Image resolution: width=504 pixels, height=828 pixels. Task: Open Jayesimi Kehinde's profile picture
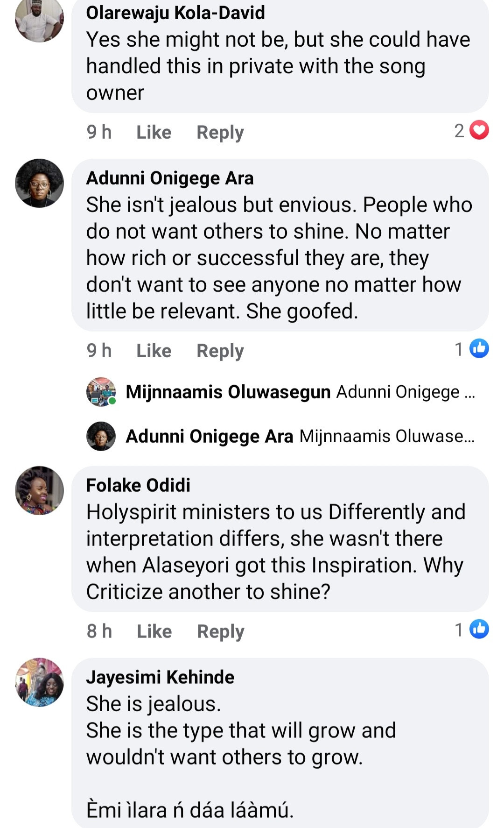pyautogui.click(x=39, y=682)
